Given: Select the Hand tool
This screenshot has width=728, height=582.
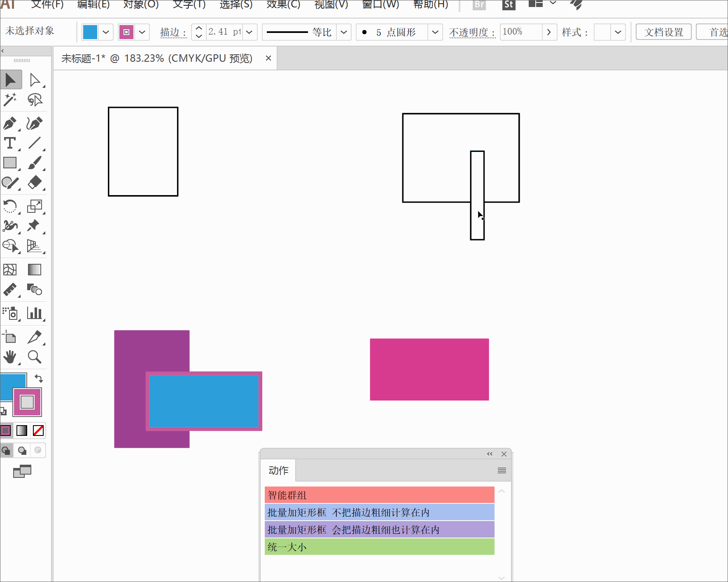Looking at the screenshot, I should pyautogui.click(x=11, y=357).
